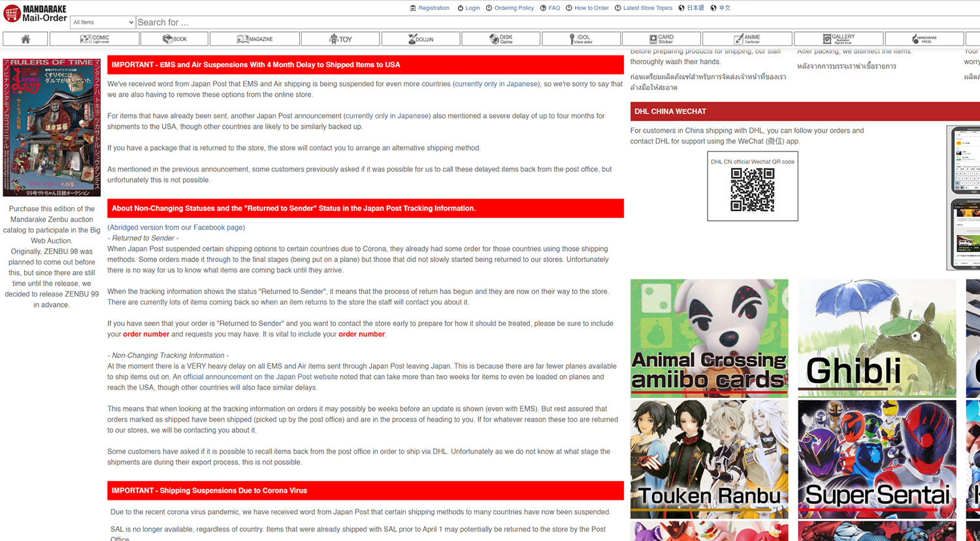Open the Mandarake Prod. category tab
The width and height of the screenshot is (980, 541).
pos(924,39)
